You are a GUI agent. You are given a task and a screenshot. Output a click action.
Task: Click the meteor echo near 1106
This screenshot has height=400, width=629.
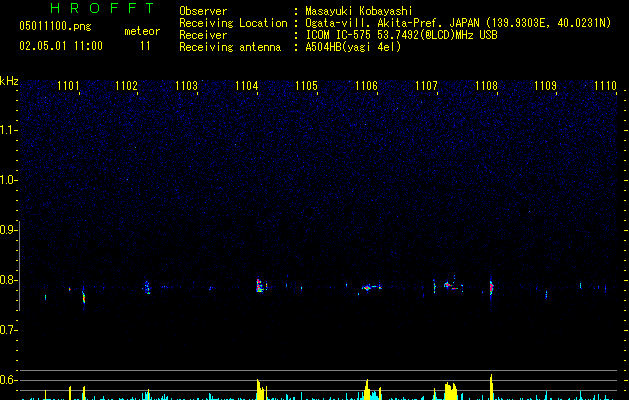click(371, 287)
